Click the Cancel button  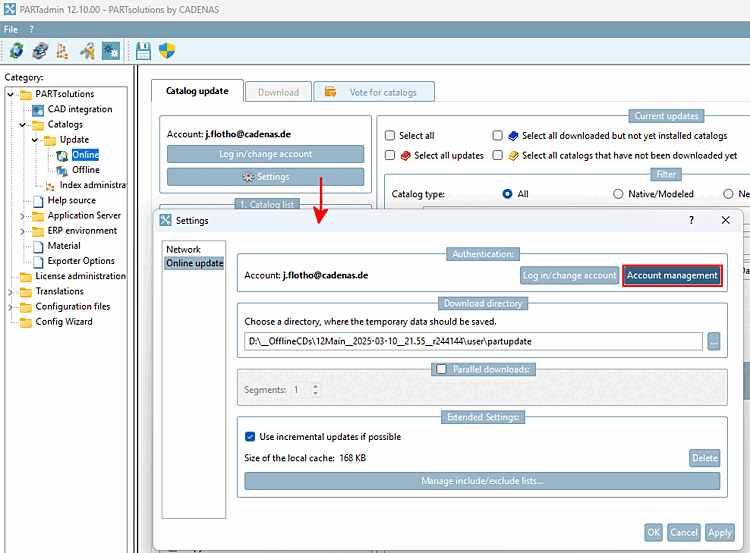point(684,532)
